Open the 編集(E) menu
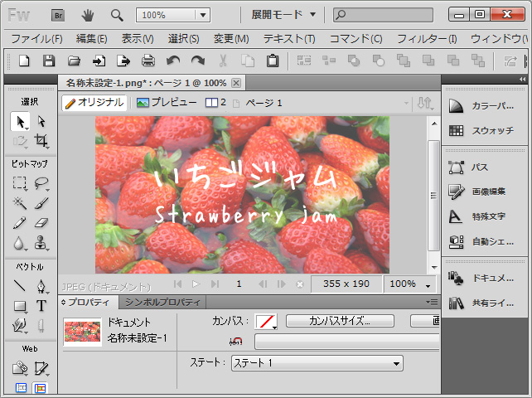This screenshot has height=398, width=532. (x=92, y=39)
